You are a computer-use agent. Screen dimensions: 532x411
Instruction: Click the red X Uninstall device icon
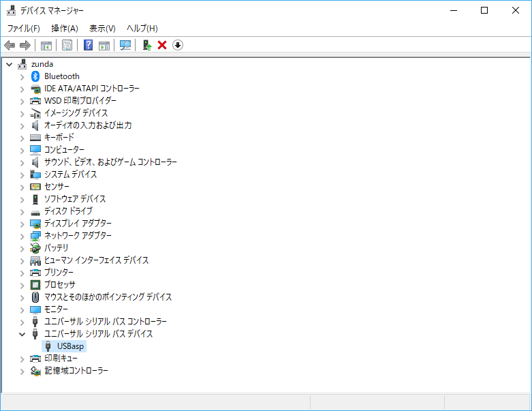click(x=162, y=45)
